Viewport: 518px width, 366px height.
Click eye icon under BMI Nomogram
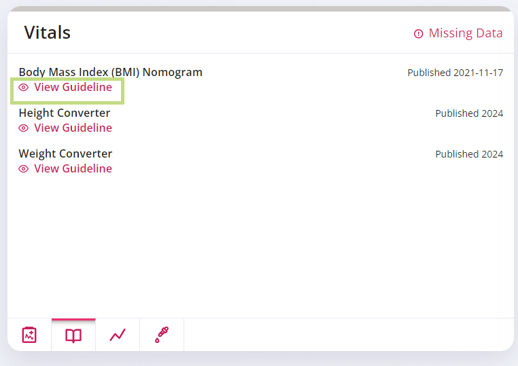click(x=23, y=87)
